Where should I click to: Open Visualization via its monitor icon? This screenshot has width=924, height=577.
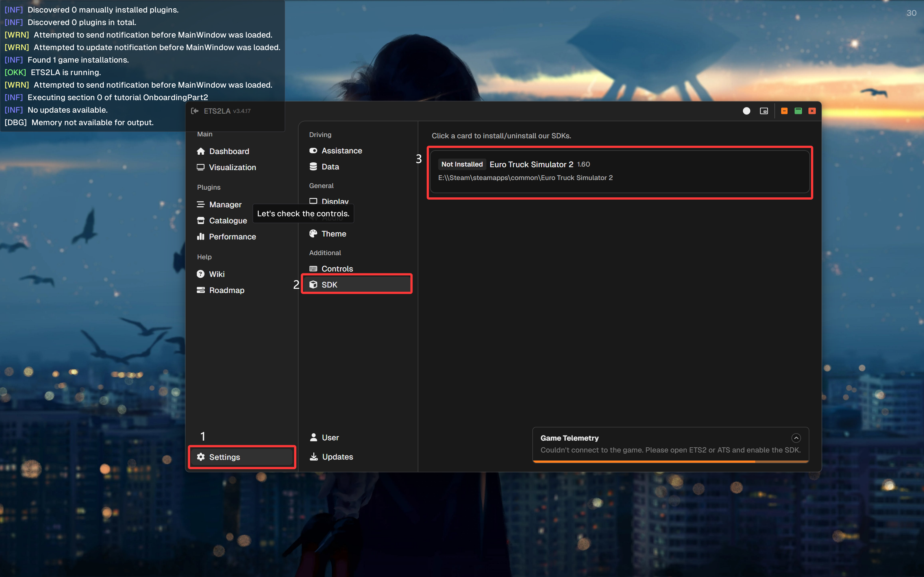(x=200, y=167)
